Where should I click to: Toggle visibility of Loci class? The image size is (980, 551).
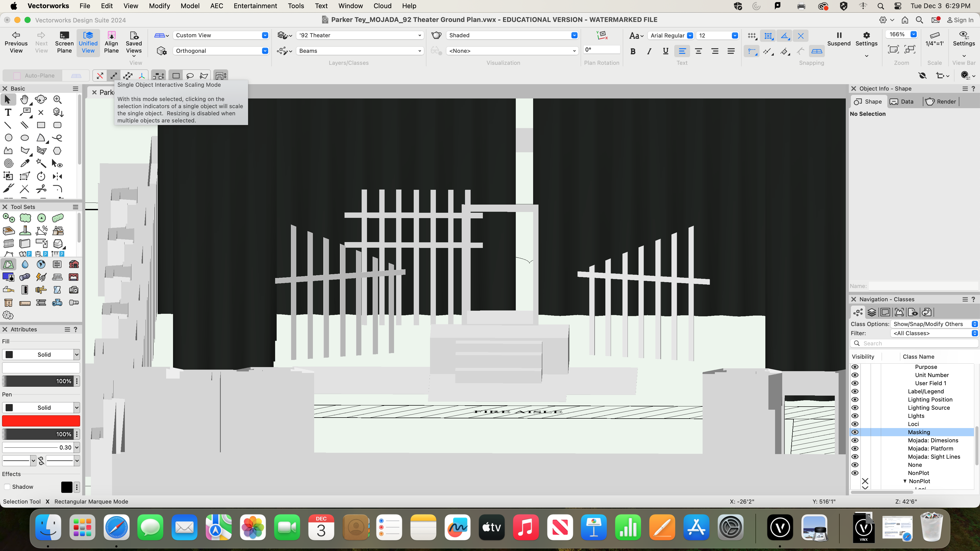click(855, 424)
